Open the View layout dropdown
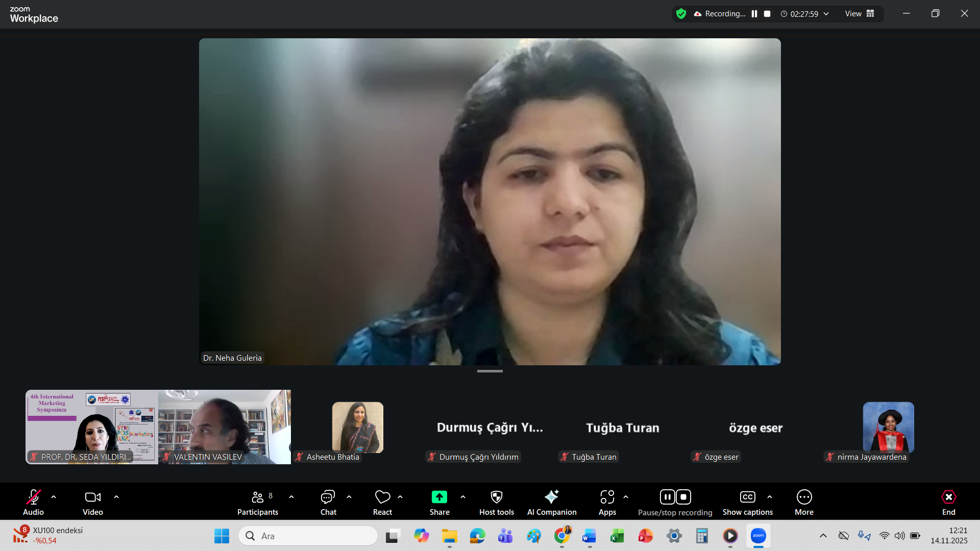The height and width of the screenshot is (551, 980). pyautogui.click(x=860, y=14)
